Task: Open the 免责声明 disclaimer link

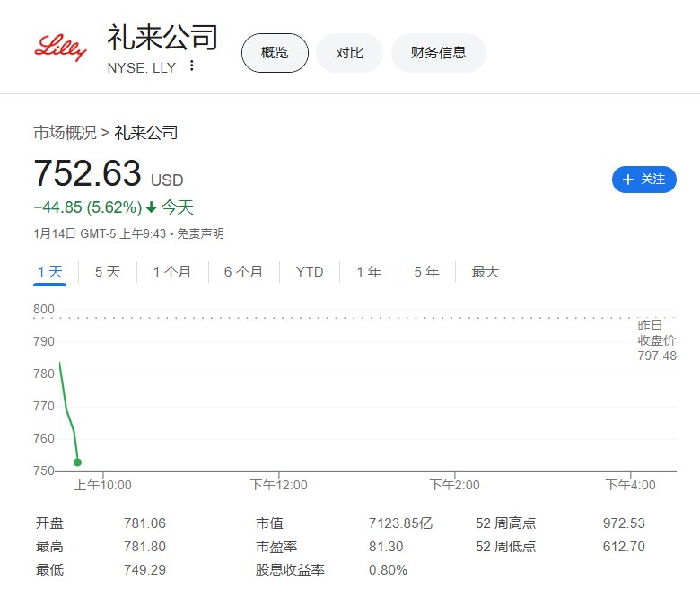Action: 200,233
